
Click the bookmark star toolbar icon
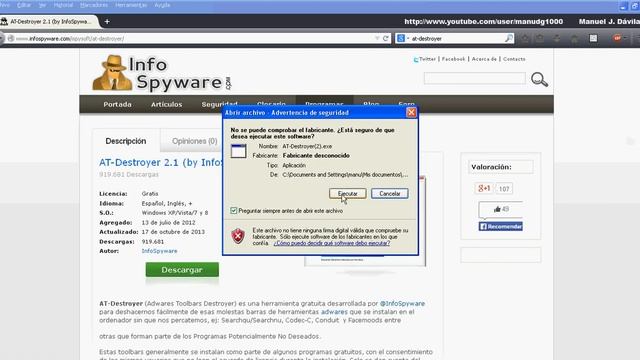click(x=525, y=38)
